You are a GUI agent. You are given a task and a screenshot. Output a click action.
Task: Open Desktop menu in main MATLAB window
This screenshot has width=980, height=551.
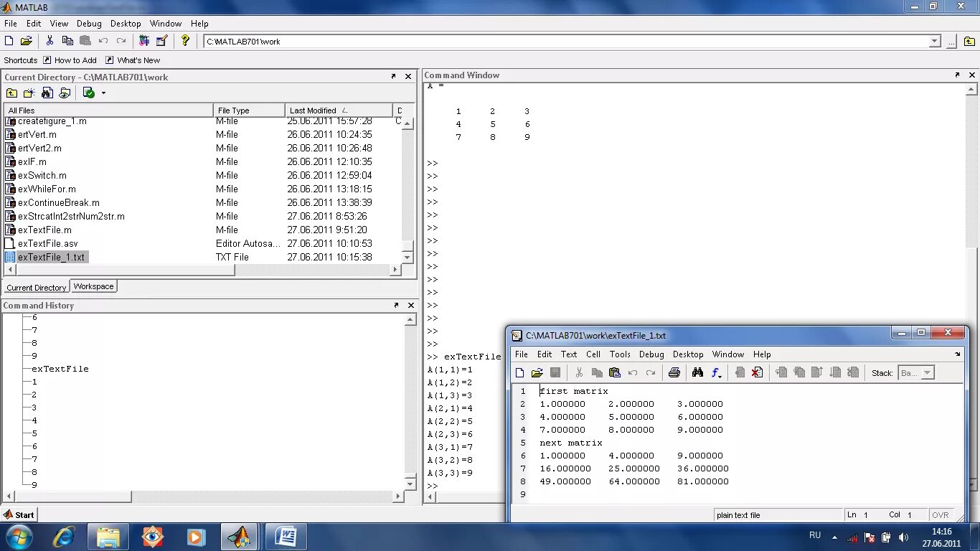pyautogui.click(x=126, y=24)
